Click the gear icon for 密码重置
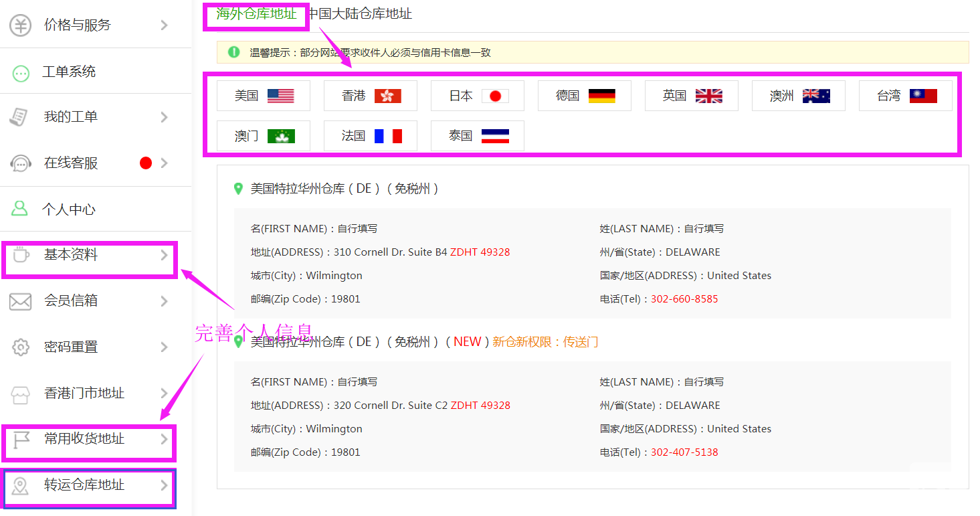This screenshot has height=516, width=980. click(x=21, y=347)
